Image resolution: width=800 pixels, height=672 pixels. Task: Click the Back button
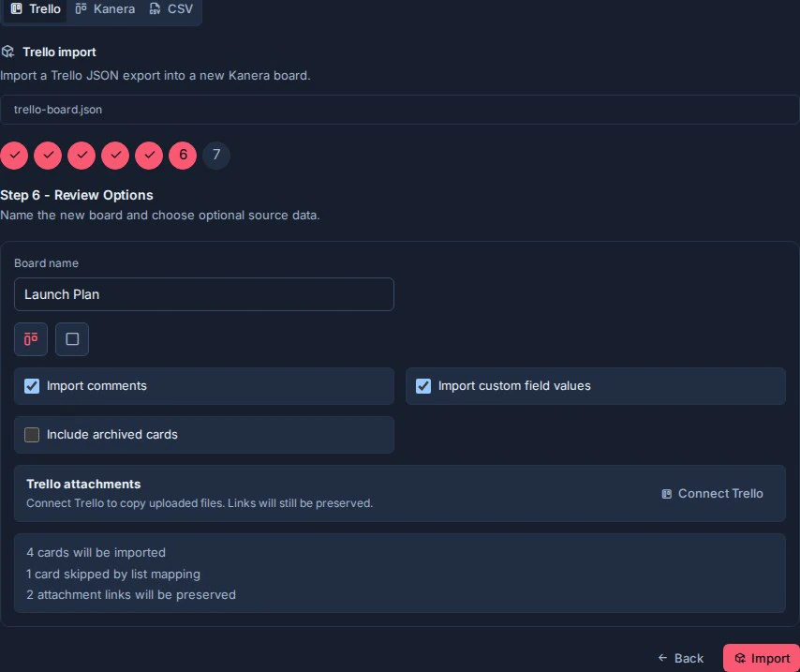[681, 658]
